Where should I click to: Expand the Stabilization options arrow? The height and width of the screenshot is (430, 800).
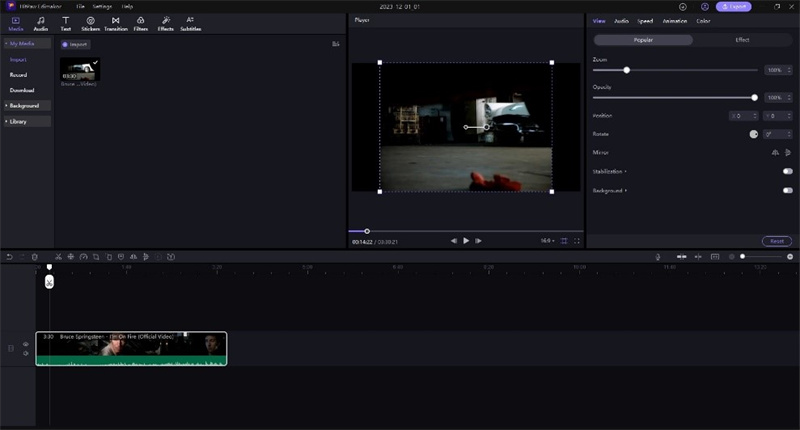(x=626, y=171)
